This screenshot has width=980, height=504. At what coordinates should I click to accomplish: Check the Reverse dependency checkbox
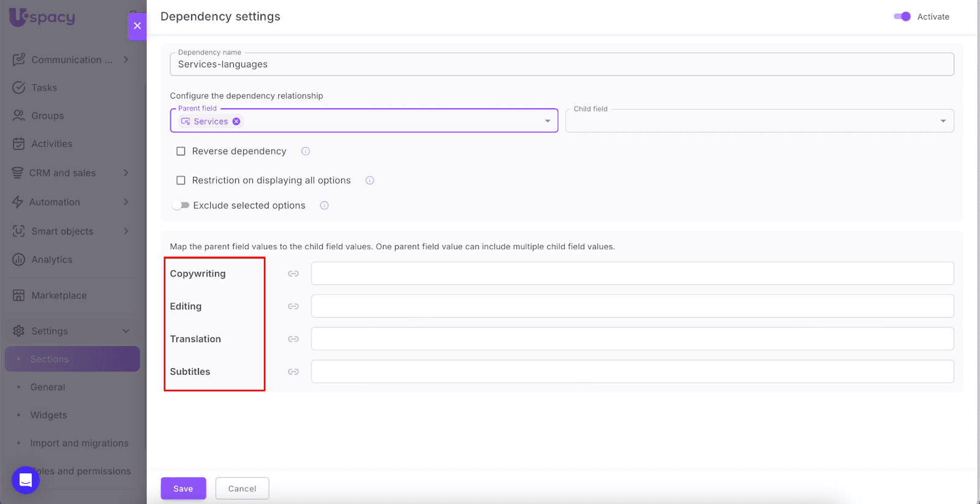[x=181, y=151]
